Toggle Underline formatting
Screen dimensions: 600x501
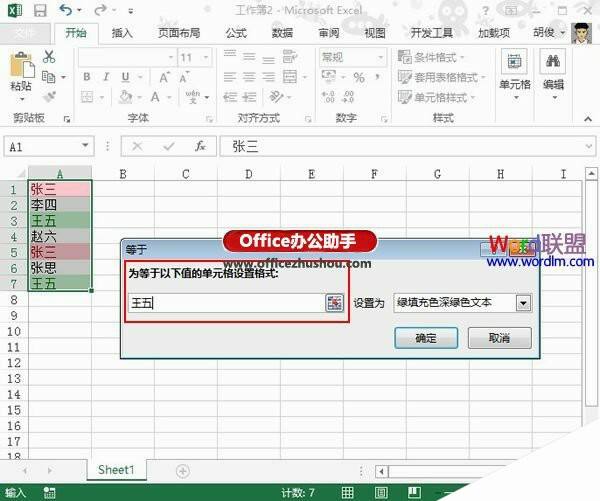tap(126, 77)
